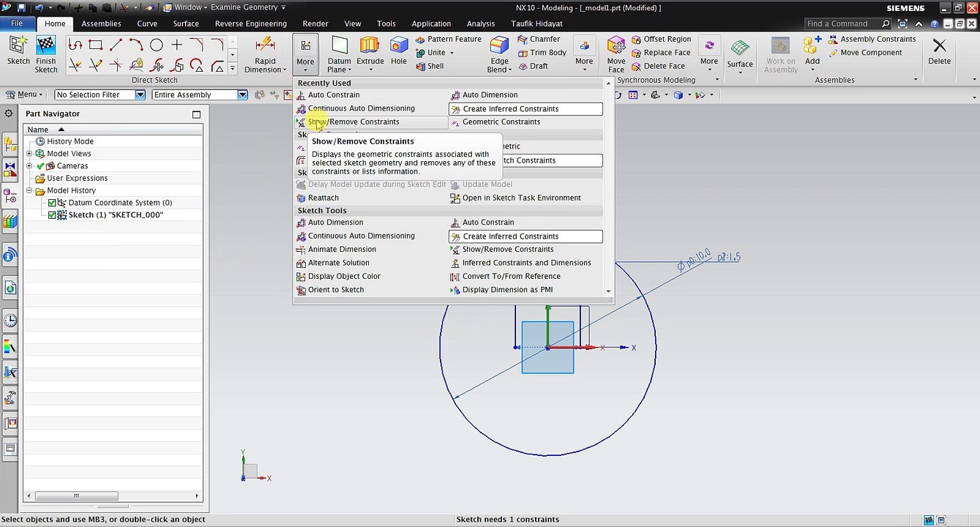The image size is (980, 527).
Task: Choose Open in Sketch Task Environment
Action: [516, 198]
